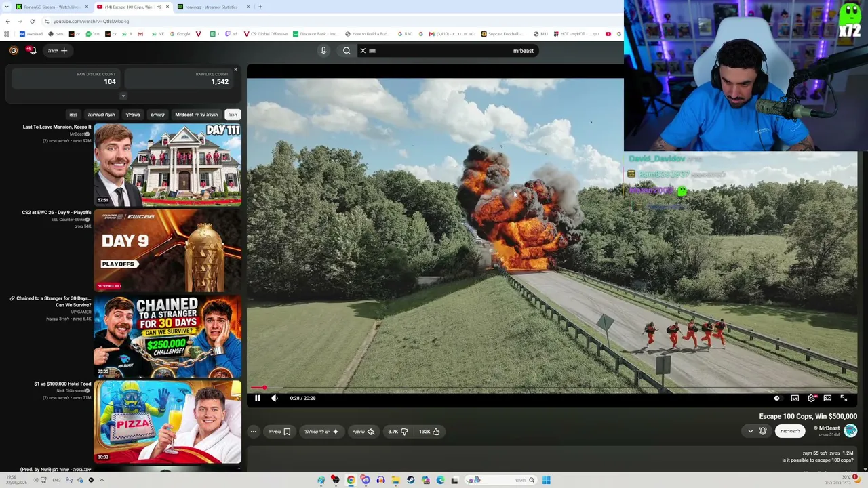
Task: Focus the YouTube search field
Action: tap(448, 51)
